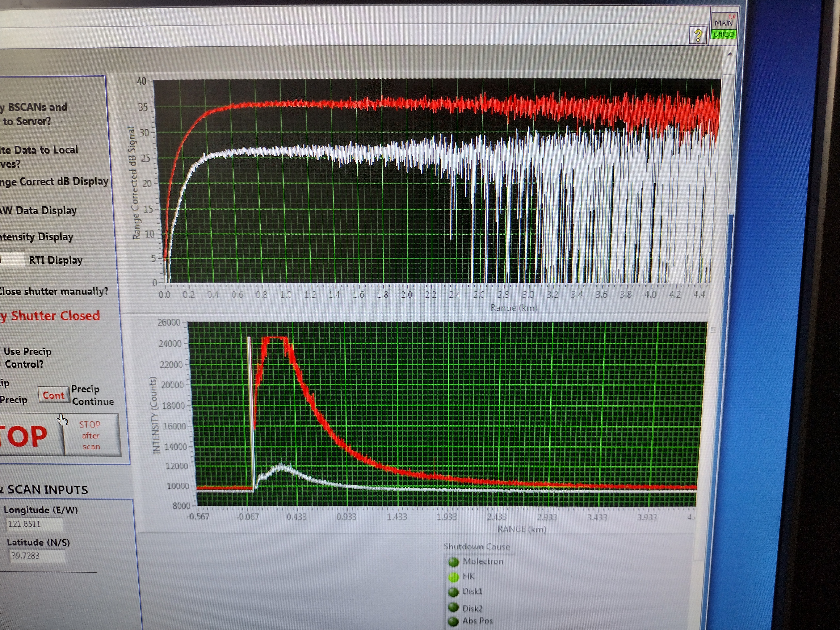Click the 40 maximum label on dB graph axis

pyautogui.click(x=141, y=81)
